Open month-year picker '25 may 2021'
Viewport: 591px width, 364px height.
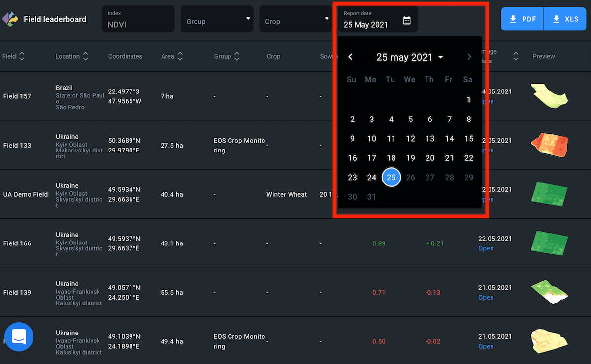(410, 57)
